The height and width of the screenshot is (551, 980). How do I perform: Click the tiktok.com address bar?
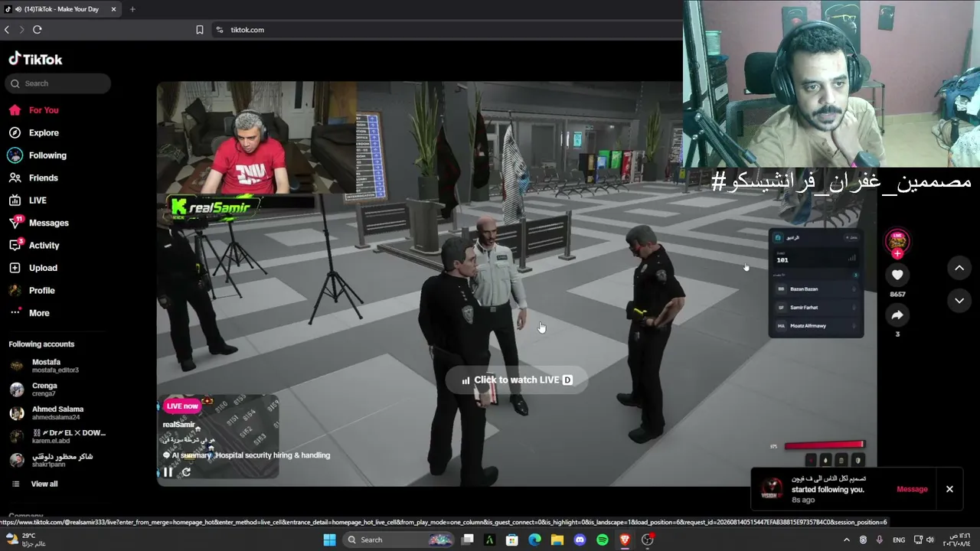click(x=247, y=30)
